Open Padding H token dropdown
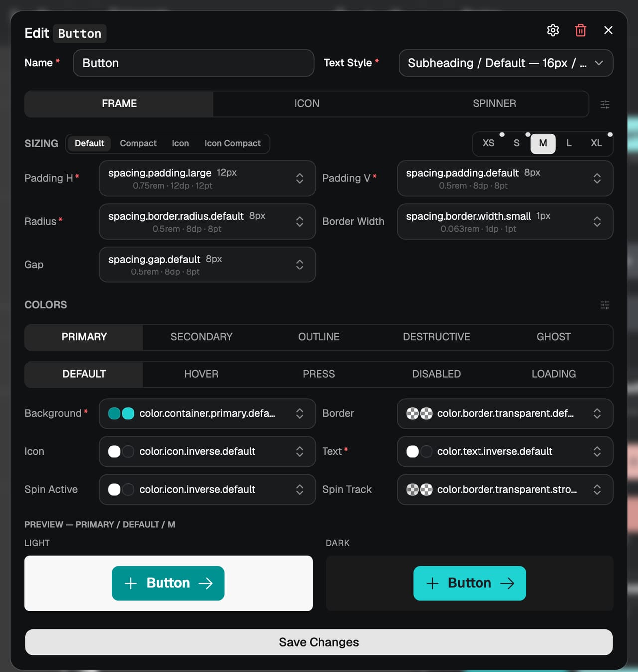This screenshot has height=672, width=638. [x=207, y=178]
